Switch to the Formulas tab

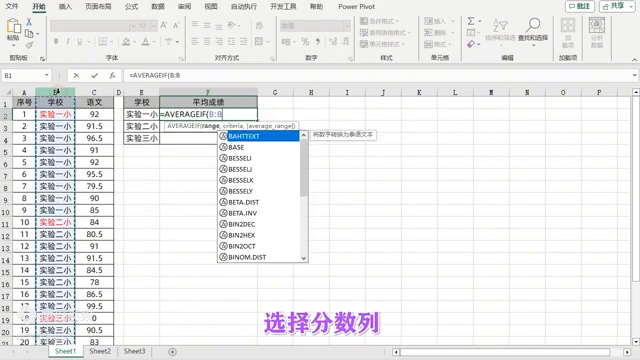131,7
